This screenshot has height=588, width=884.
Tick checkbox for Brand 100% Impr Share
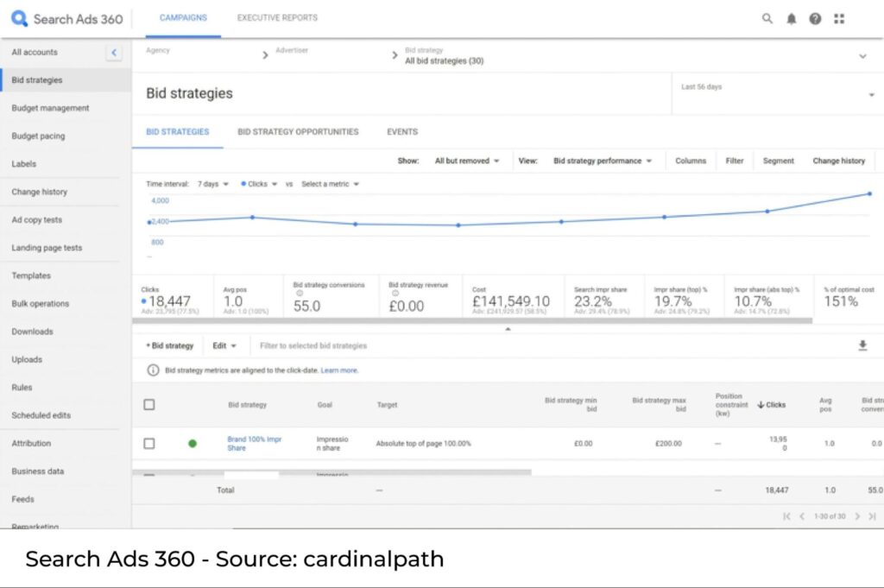[149, 444]
